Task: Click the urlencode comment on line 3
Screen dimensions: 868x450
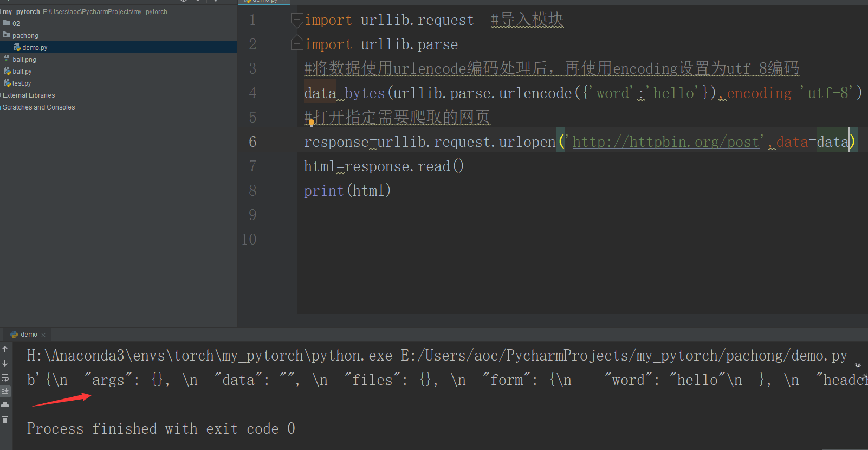Action: tap(552, 69)
